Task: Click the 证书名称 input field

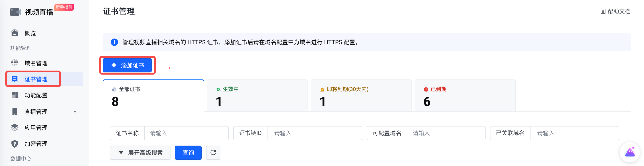Action: [x=186, y=133]
